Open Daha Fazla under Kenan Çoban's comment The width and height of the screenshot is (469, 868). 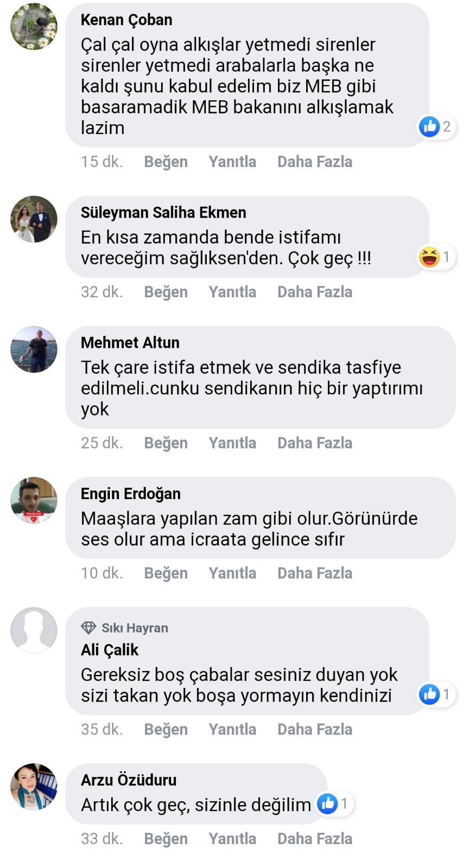tap(314, 162)
